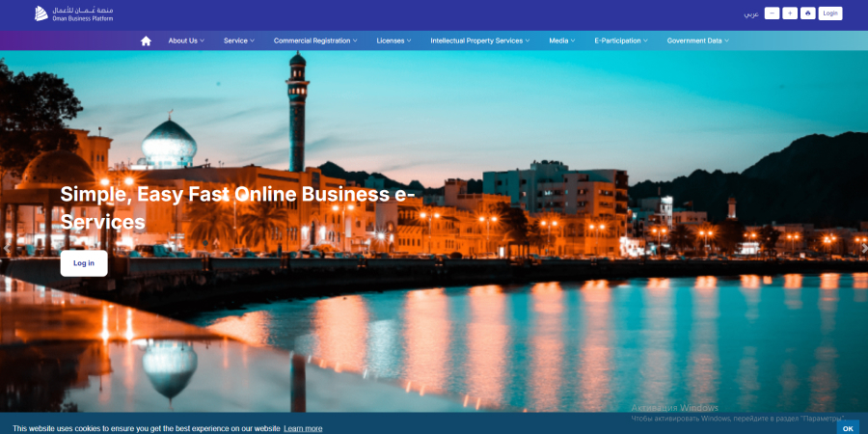
Task: Expand the Service menu
Action: tap(239, 41)
